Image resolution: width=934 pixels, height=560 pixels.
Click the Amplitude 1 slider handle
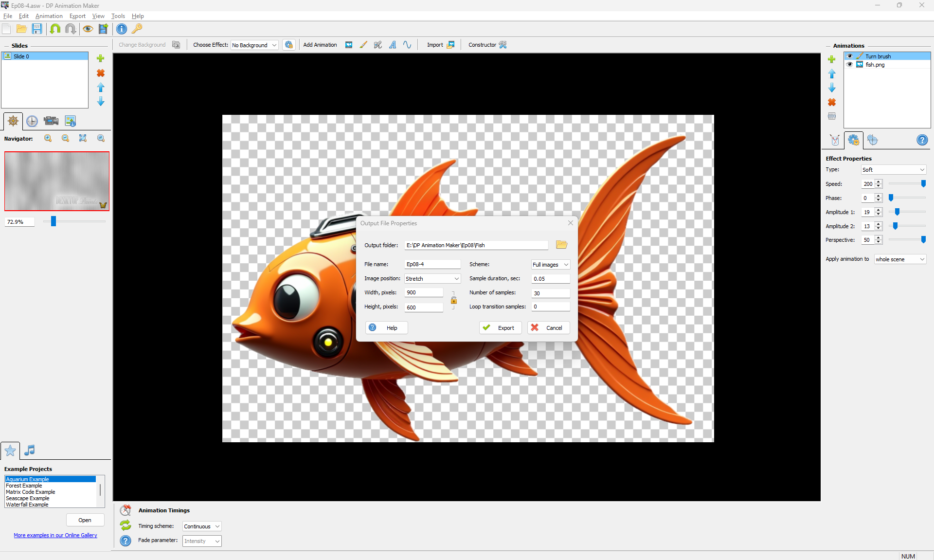tap(897, 212)
